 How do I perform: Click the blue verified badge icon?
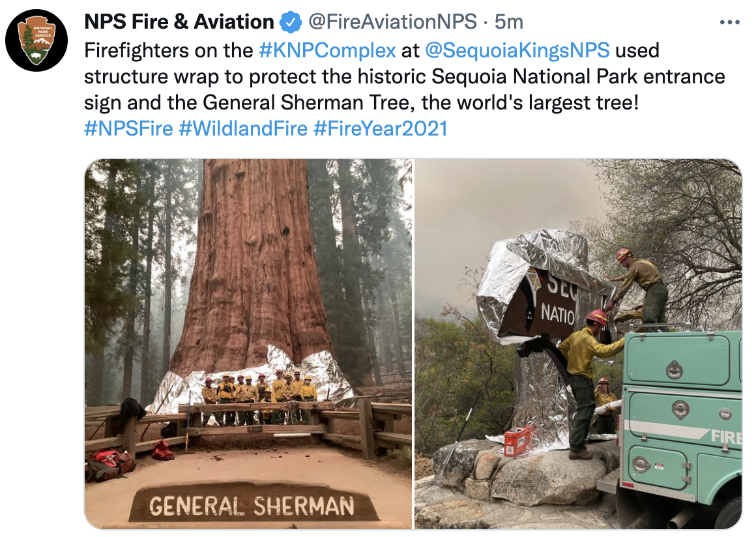(x=291, y=22)
